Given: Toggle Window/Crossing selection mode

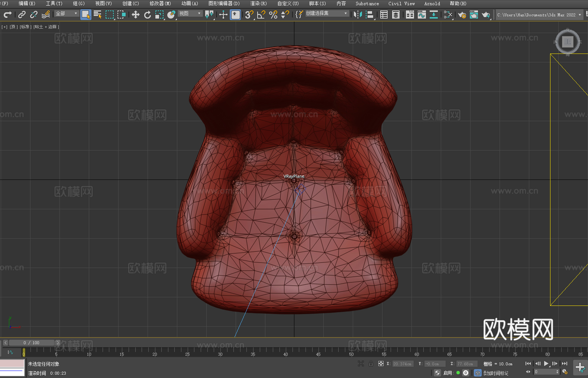Looking at the screenshot, I should coord(122,14).
